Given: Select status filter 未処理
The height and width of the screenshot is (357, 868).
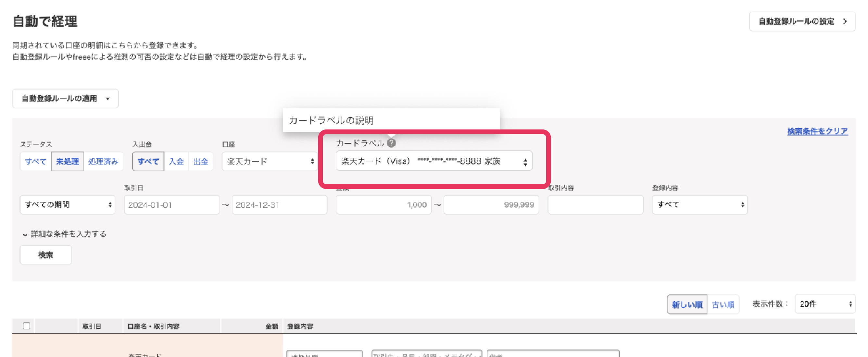Looking at the screenshot, I should click(68, 162).
